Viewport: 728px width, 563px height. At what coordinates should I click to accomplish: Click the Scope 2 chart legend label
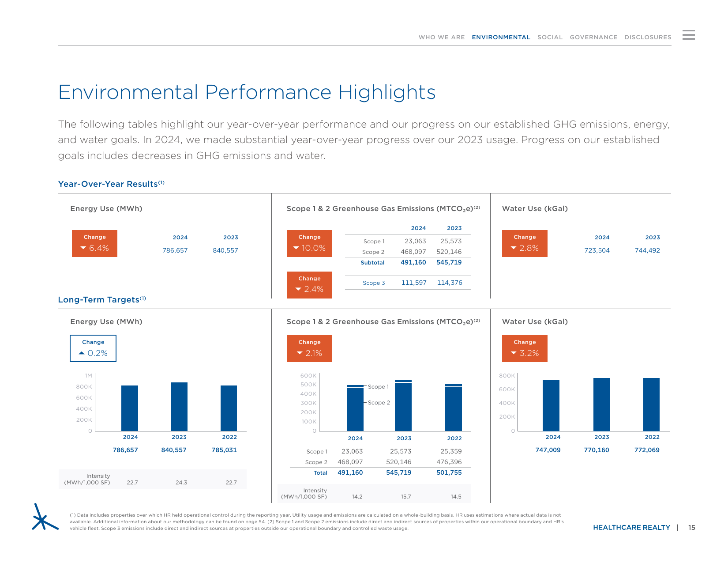click(x=379, y=403)
